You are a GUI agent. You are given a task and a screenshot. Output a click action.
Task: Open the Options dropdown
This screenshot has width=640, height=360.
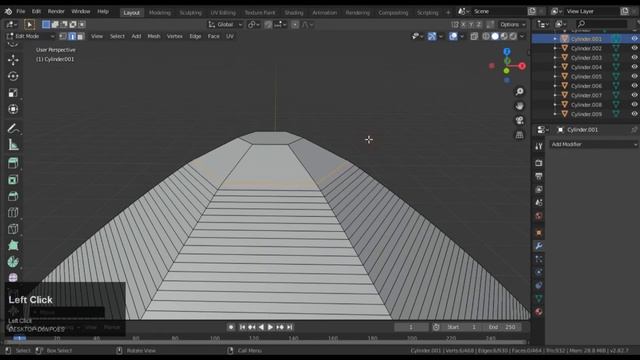tap(512, 25)
